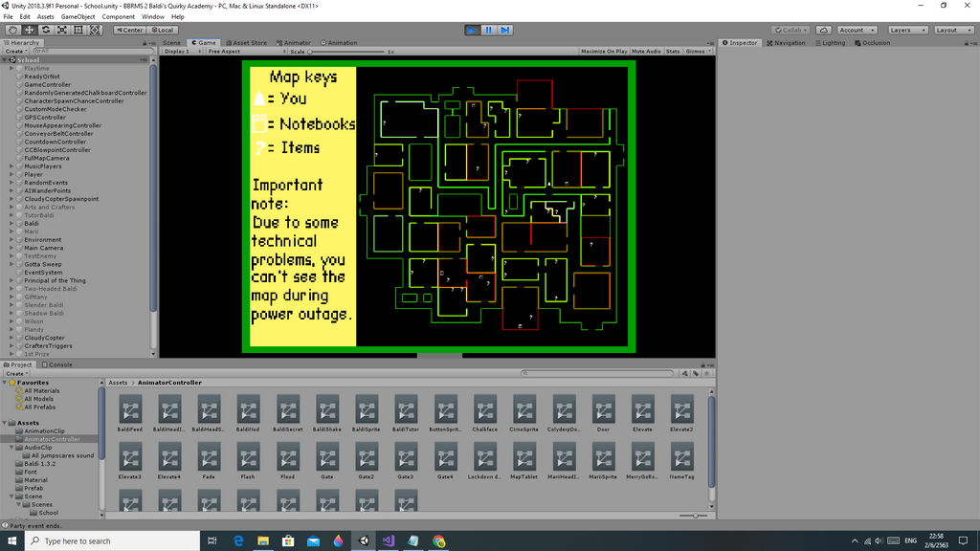Switch to the Console tab
980x551 pixels.
(56, 364)
